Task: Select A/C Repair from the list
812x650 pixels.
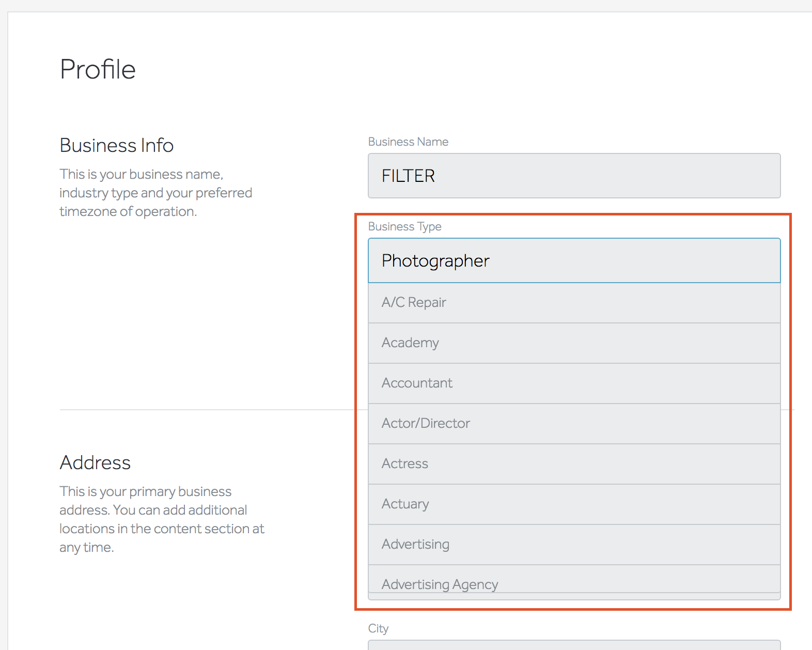Action: (573, 303)
